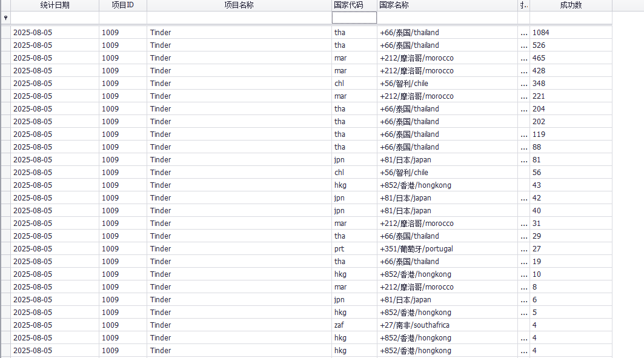Screen dimensions: 644x358
Task: Select the success count cell 5
Action: (571, 313)
